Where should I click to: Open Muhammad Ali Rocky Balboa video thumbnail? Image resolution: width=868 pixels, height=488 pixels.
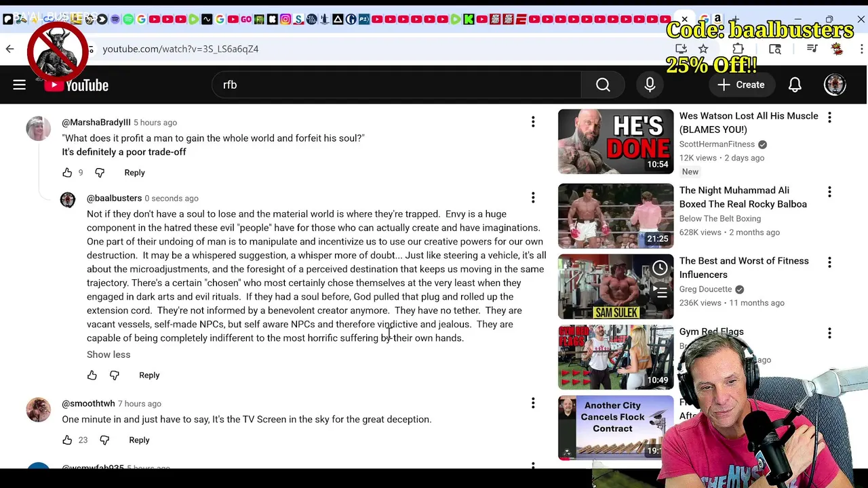(x=616, y=216)
